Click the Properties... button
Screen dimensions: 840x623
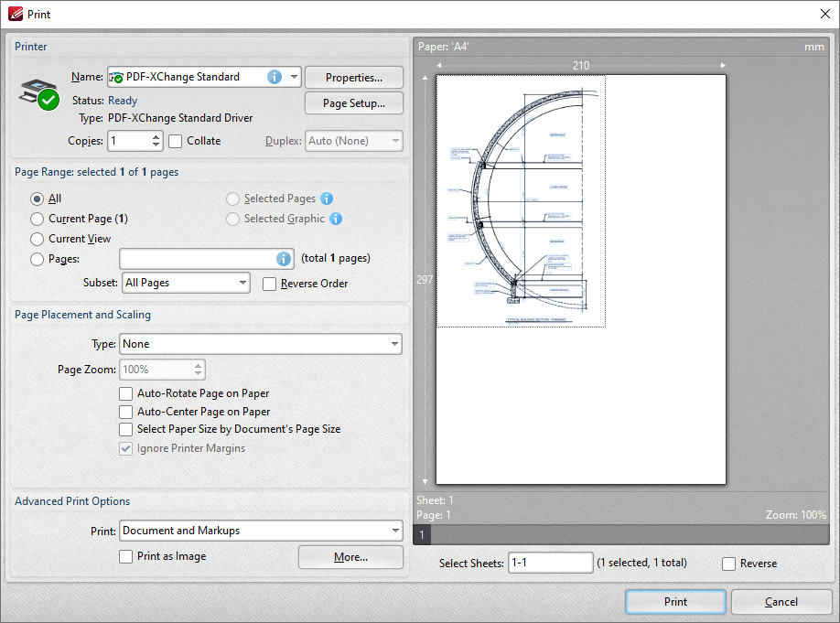354,78
